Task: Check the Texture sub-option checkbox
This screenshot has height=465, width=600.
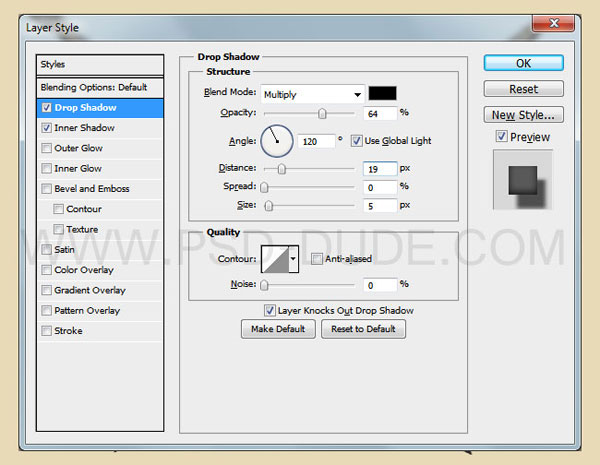Action: pyautogui.click(x=58, y=229)
